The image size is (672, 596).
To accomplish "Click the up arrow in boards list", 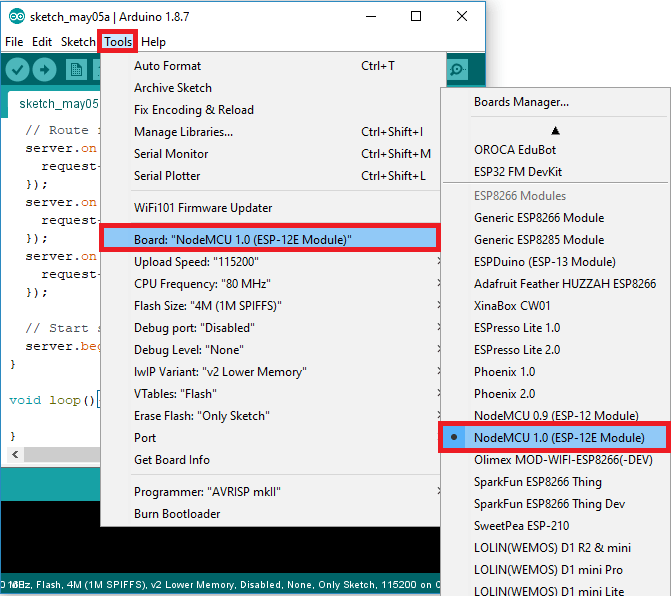I will [555, 130].
